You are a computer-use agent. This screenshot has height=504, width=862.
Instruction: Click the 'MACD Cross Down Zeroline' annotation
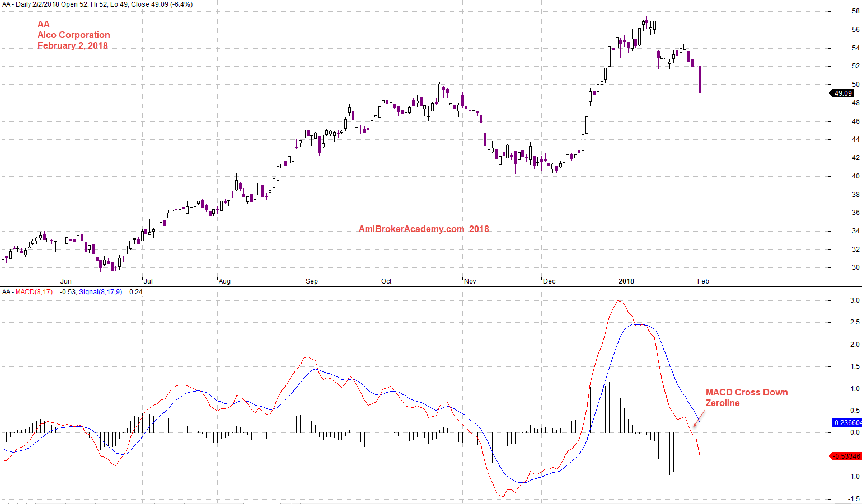click(747, 398)
